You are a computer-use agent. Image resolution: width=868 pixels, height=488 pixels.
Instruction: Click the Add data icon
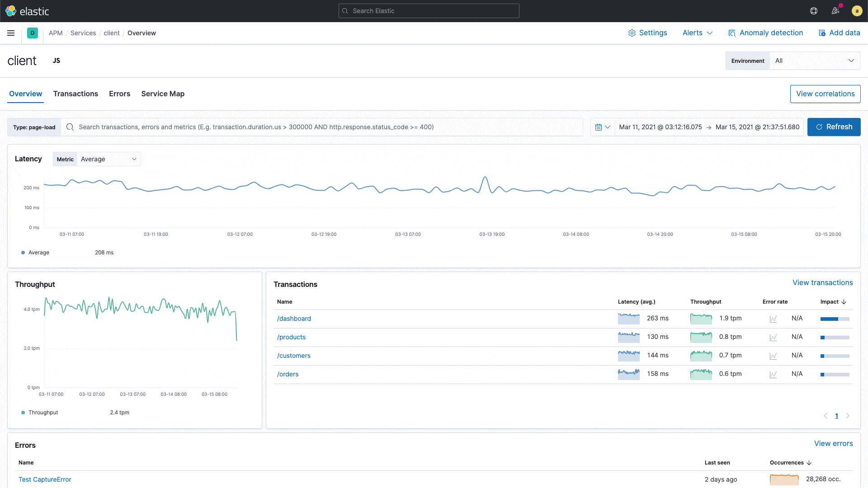tap(823, 33)
